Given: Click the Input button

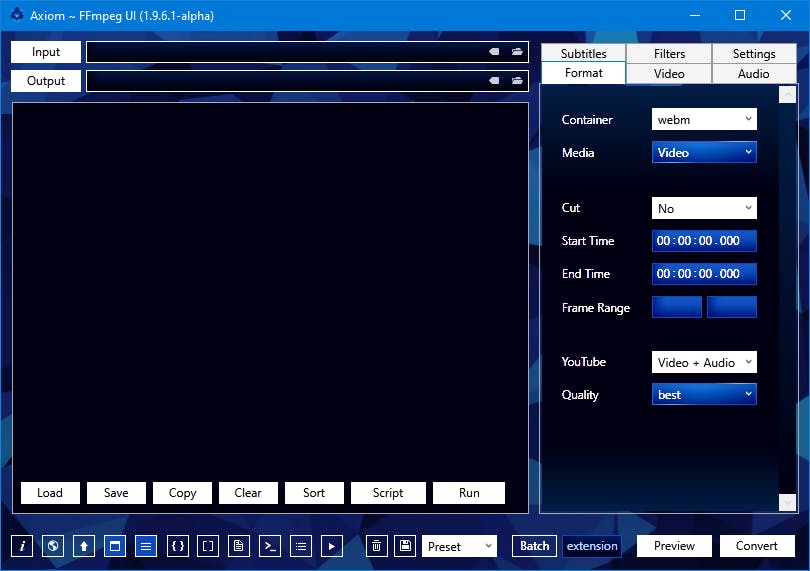Looking at the screenshot, I should pos(46,52).
